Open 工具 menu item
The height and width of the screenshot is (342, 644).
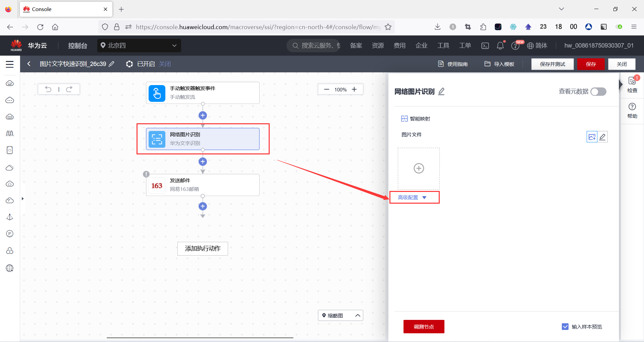pyautogui.click(x=443, y=46)
